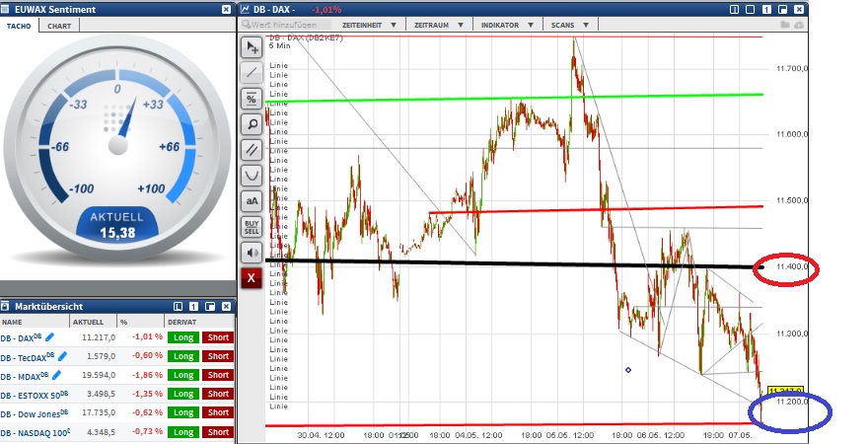Click the 'Wert hinzufügen' search field

pos(286,25)
